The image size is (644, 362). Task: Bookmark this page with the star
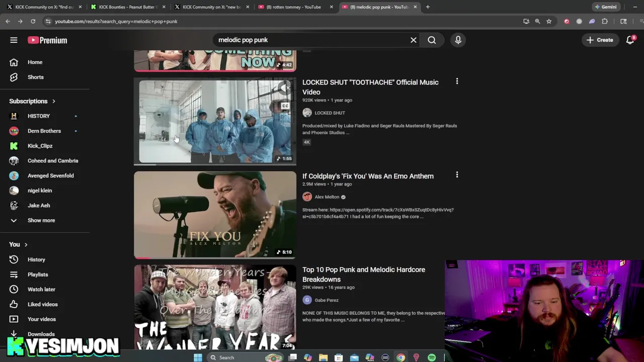pyautogui.click(x=549, y=21)
